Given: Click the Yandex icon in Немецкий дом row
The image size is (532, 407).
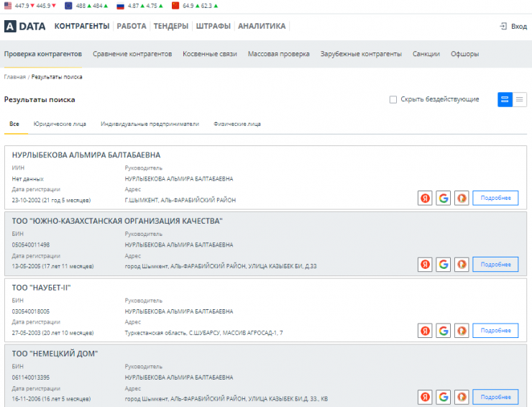Looking at the screenshot, I should 426,397.
